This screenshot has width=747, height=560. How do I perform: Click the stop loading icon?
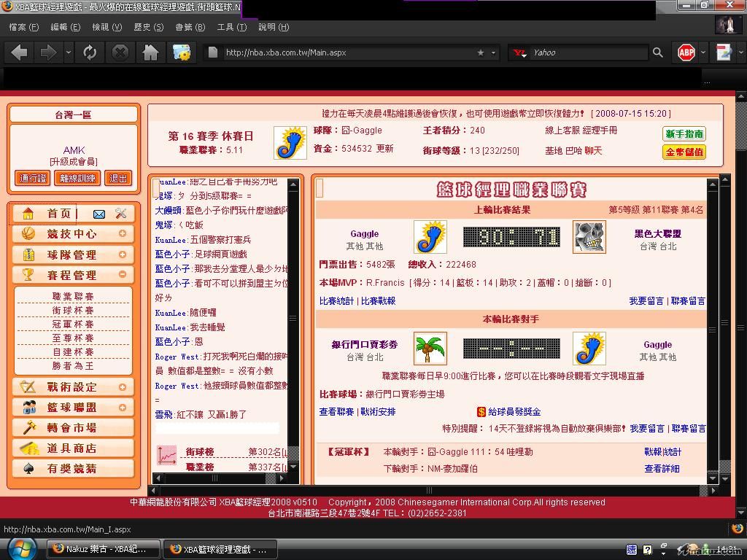click(x=120, y=52)
